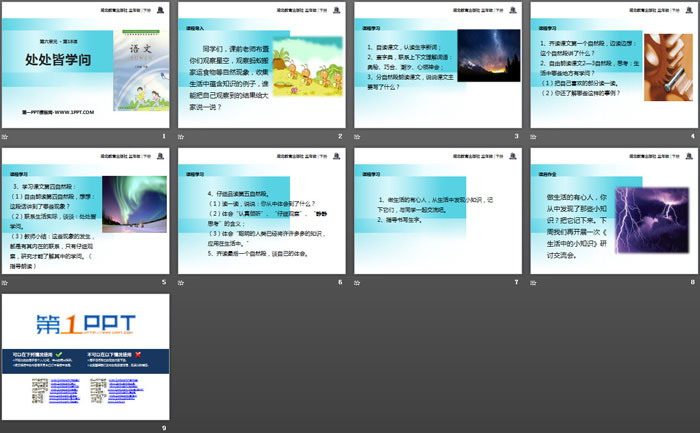700x433 pixels.
Task: Click the animation star icon under slide 2
Action: pyautogui.click(x=181, y=137)
